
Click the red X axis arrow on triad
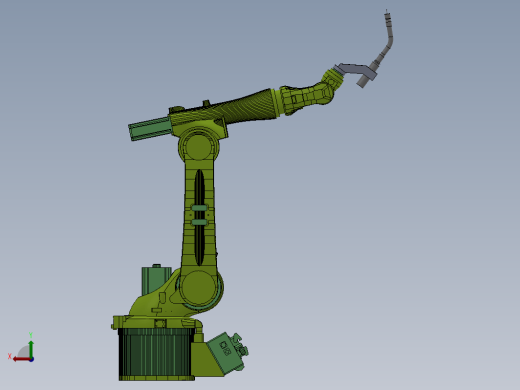(x=21, y=359)
